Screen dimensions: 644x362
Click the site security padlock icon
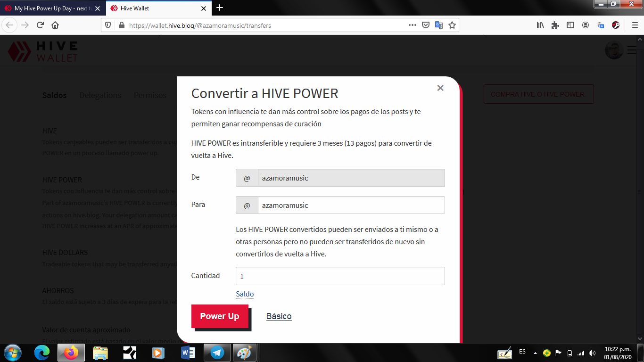pyautogui.click(x=121, y=25)
